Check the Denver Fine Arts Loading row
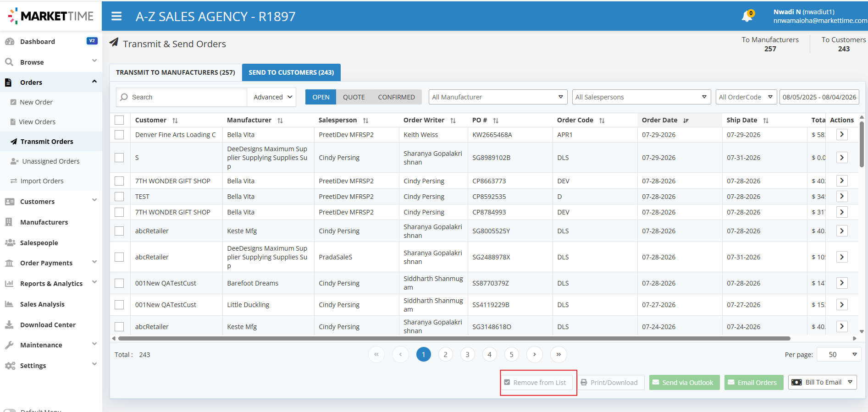 (119, 135)
